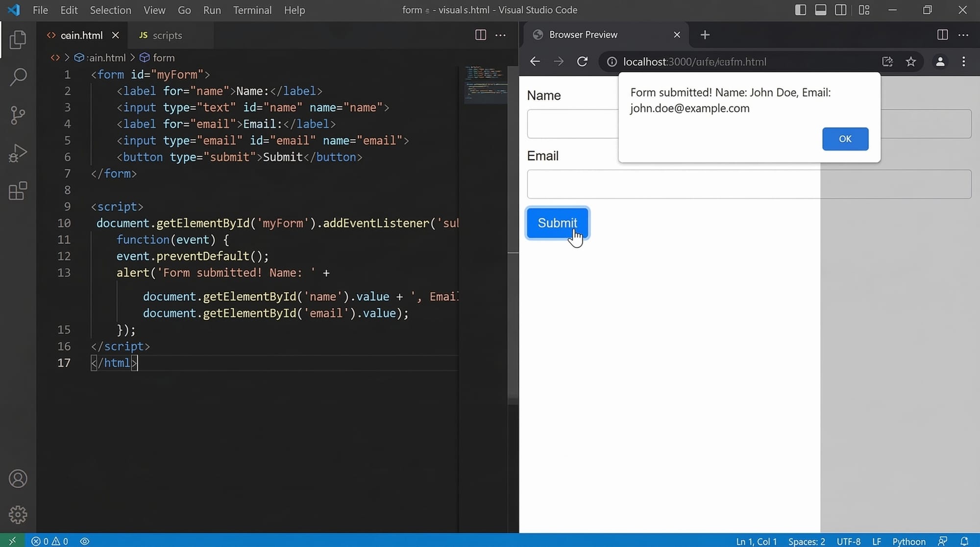
Task: Open editor More Actions ellipsis menu
Action: coord(500,35)
